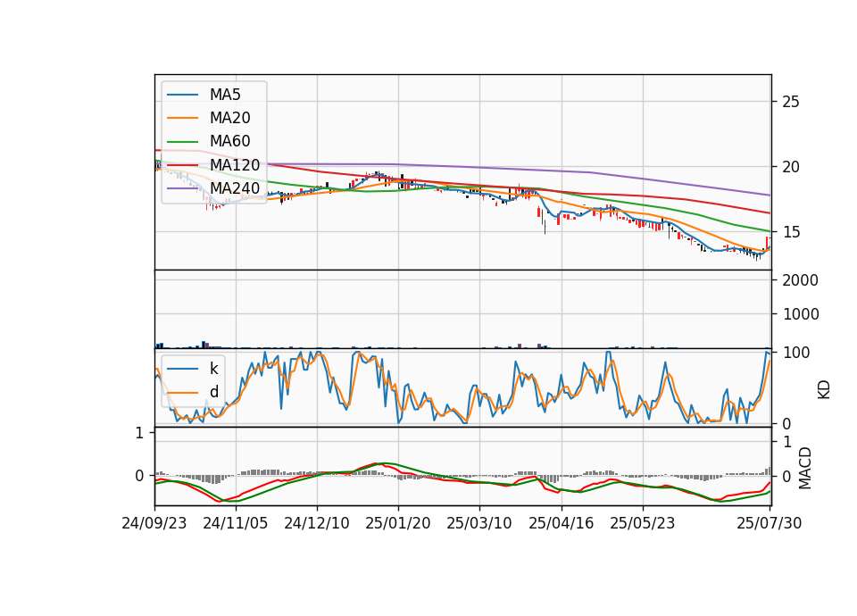Click the MA120 legend label
Screen dimensions: 857x616
point(235,165)
